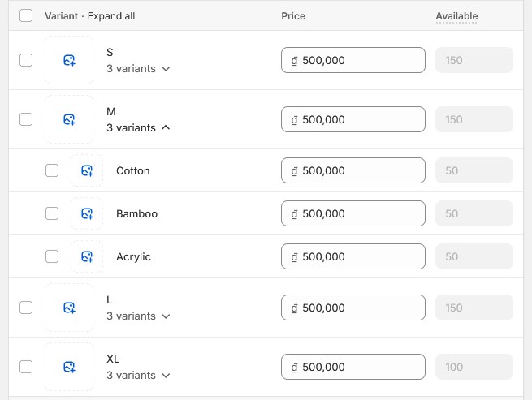
Task: Expand the 3 variants under size L
Action: pos(138,316)
